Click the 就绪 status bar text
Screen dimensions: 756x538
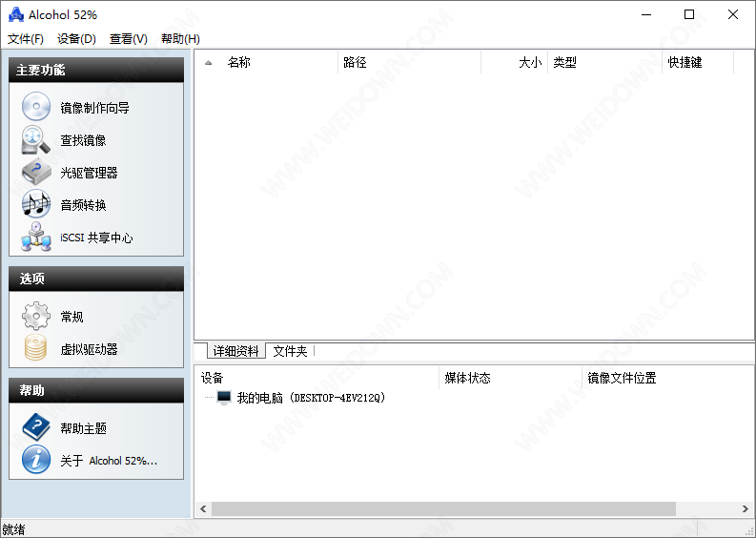13,529
